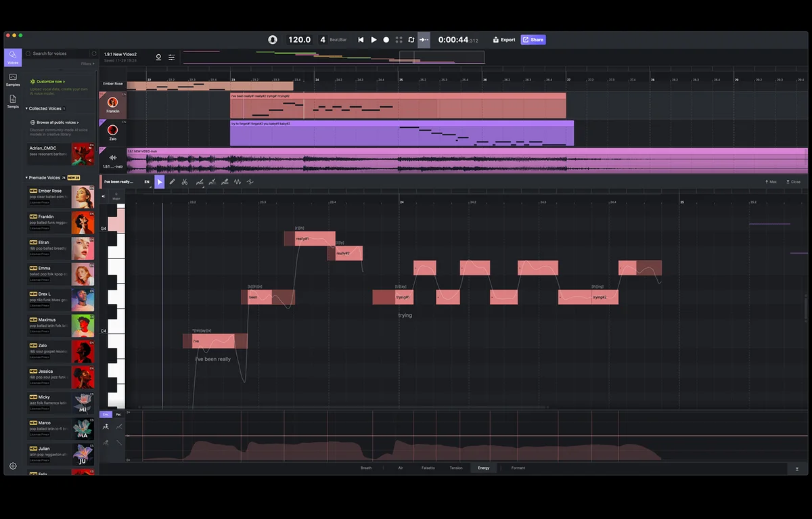Switch to the Falsetto parameter tab
This screenshot has width=812, height=519.
pyautogui.click(x=428, y=468)
